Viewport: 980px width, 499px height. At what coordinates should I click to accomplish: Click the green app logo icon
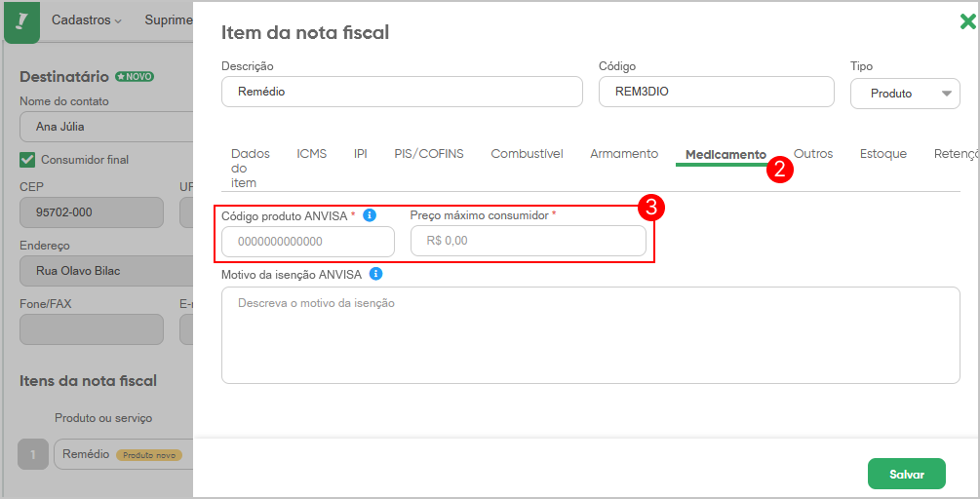coord(21,22)
